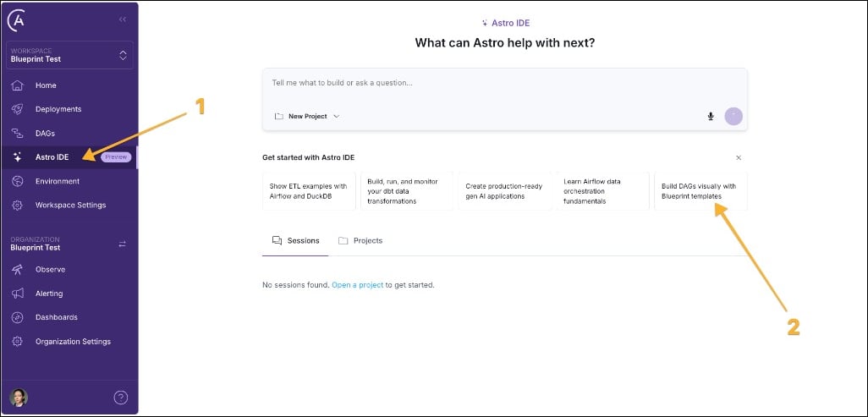Screen dimensions: 868x417
Task: Click 'What can Astro help with next?' heading
Action: [x=505, y=42]
